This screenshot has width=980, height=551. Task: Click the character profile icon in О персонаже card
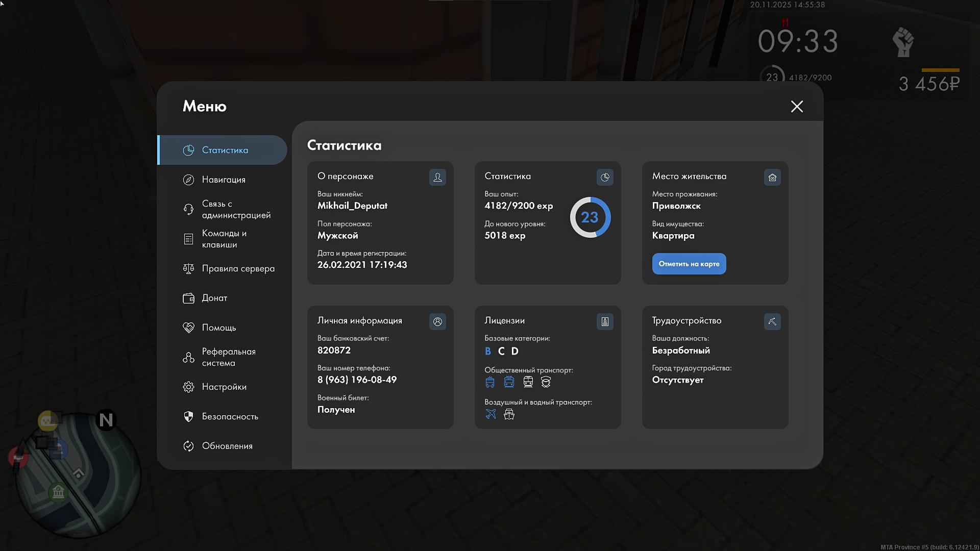point(437,177)
